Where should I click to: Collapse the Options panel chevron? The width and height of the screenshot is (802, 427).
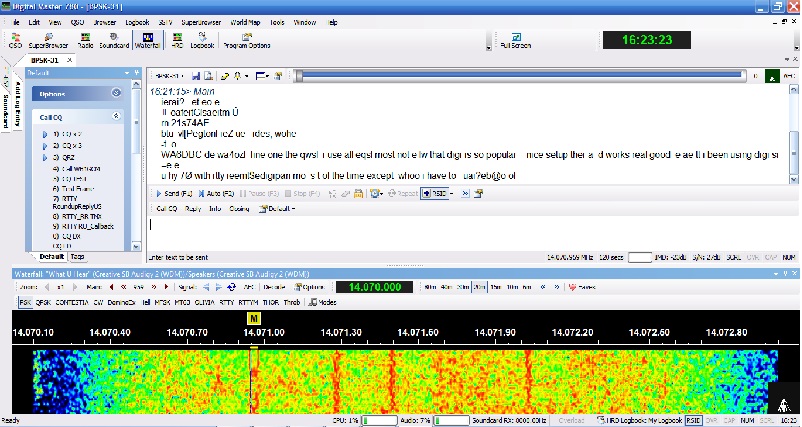117,94
